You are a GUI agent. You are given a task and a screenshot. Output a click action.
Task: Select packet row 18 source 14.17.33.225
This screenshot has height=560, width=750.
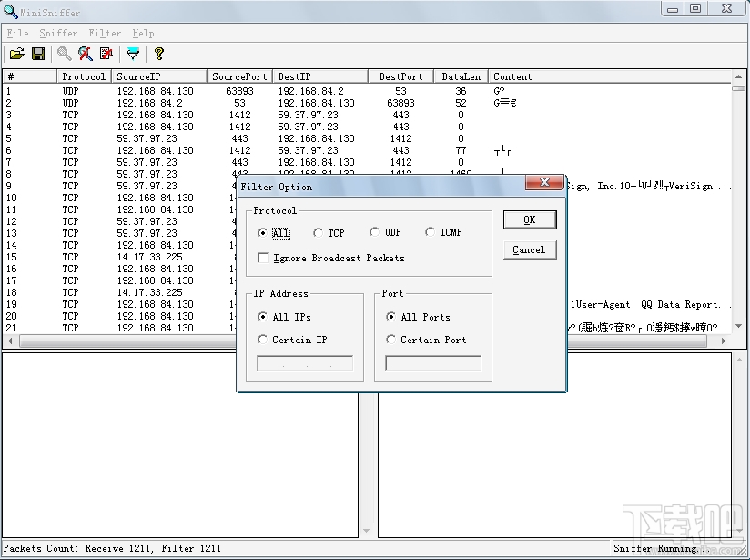pos(119,292)
